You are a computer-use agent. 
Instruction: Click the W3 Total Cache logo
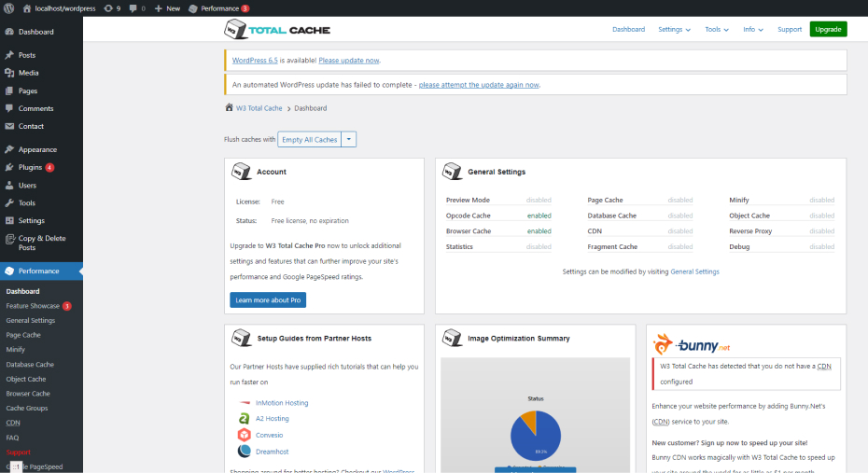pyautogui.click(x=277, y=29)
